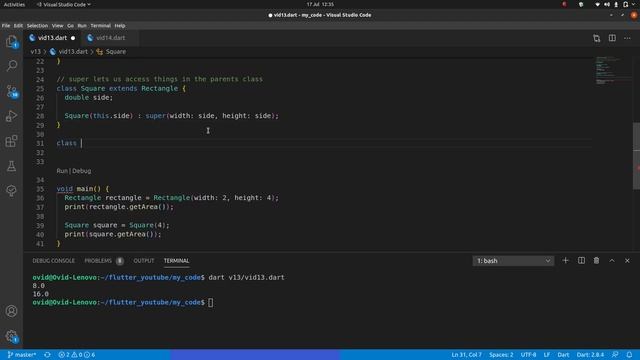Open the Help menu
Image resolution: width=640 pixels, height=360 pixels.
click(x=120, y=26)
